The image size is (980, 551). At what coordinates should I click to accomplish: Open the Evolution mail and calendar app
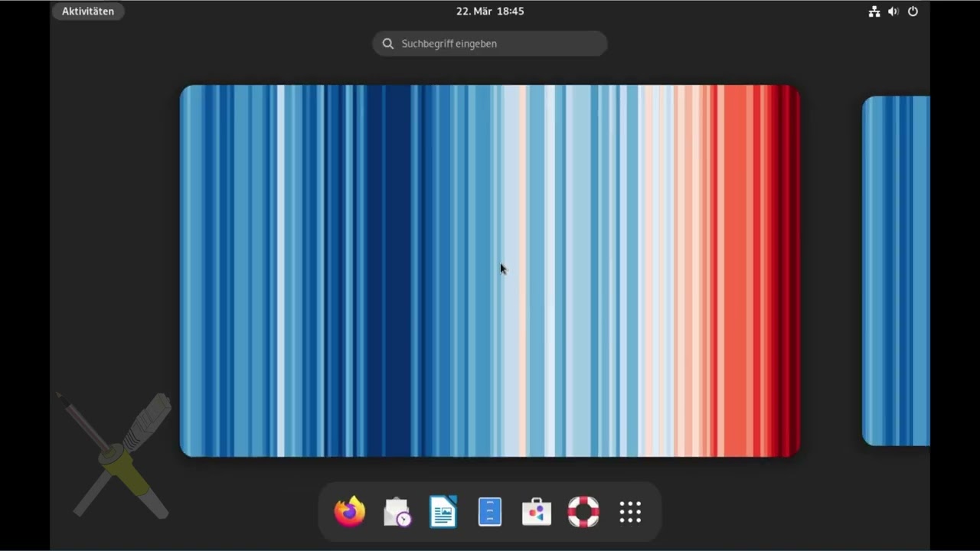point(397,512)
